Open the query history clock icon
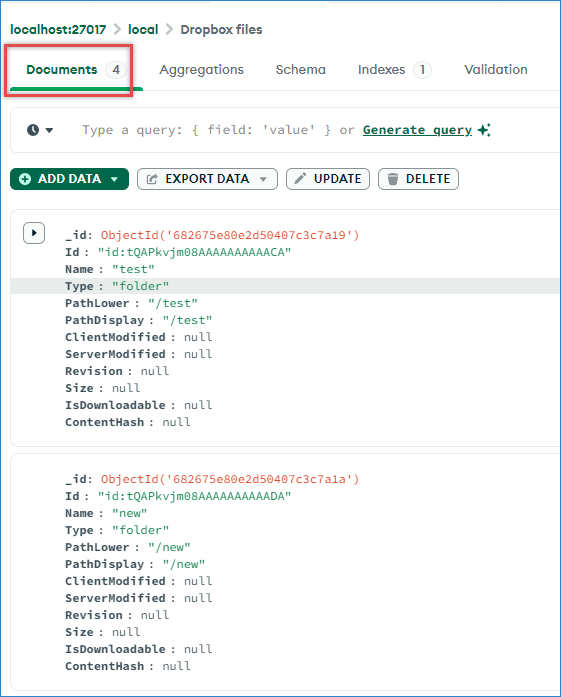 pos(33,130)
